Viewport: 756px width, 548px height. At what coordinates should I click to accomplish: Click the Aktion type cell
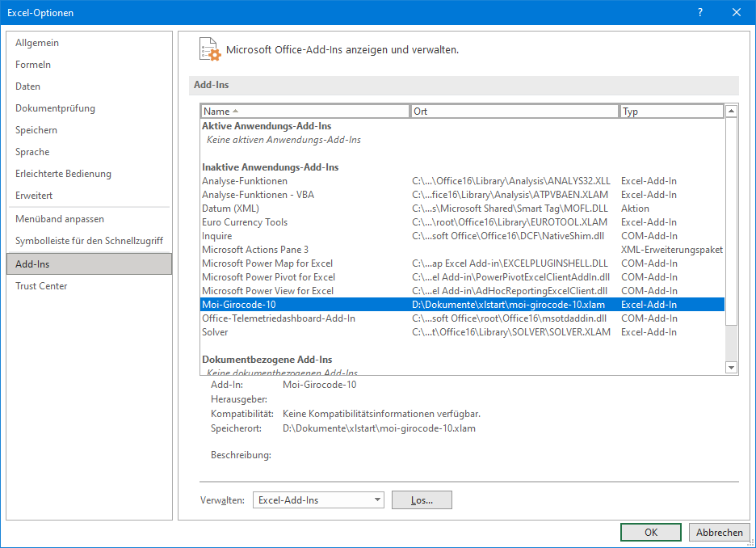click(x=635, y=209)
